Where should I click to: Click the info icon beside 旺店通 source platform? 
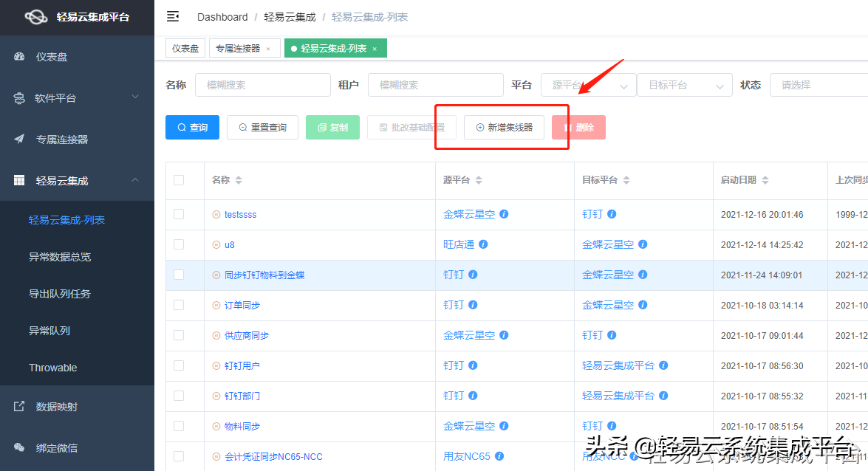[x=484, y=243]
